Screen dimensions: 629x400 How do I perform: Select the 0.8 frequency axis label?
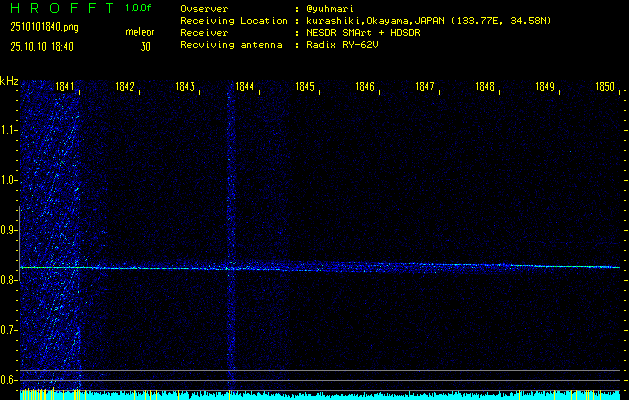pyautogui.click(x=9, y=280)
